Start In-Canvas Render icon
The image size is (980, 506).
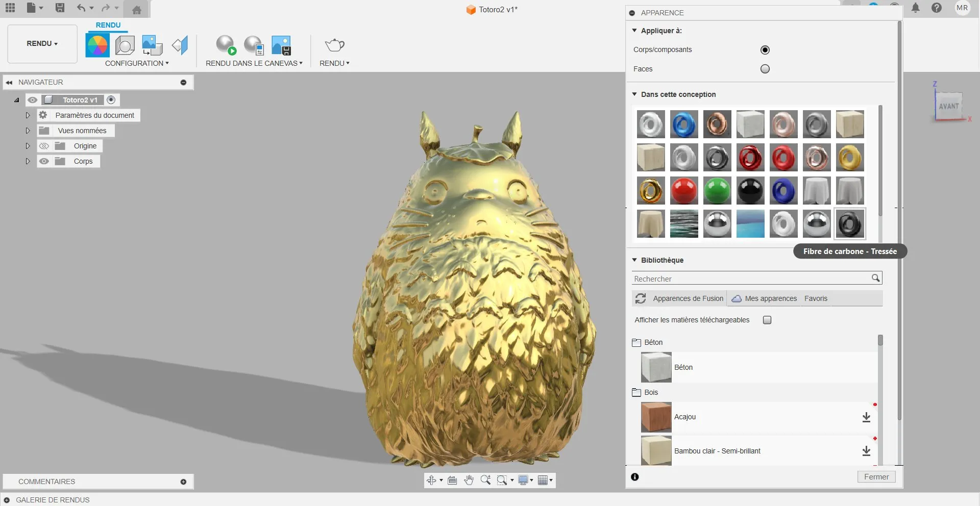226,45
